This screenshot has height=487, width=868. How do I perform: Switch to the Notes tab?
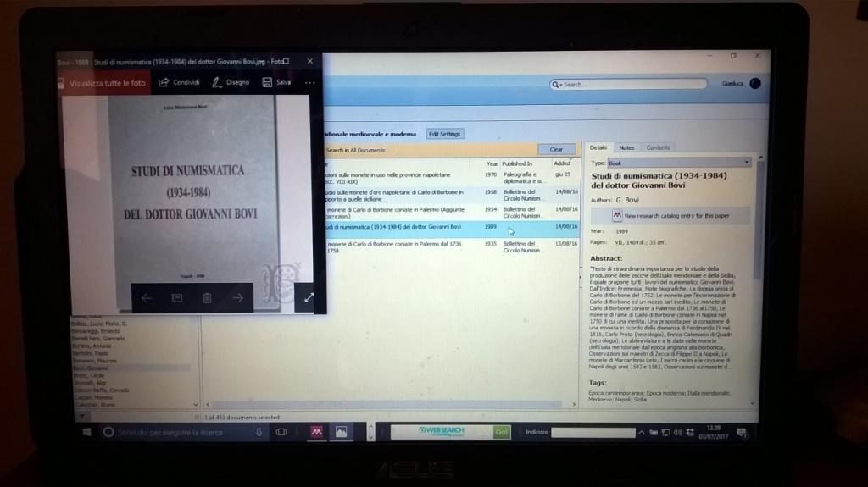(x=626, y=147)
